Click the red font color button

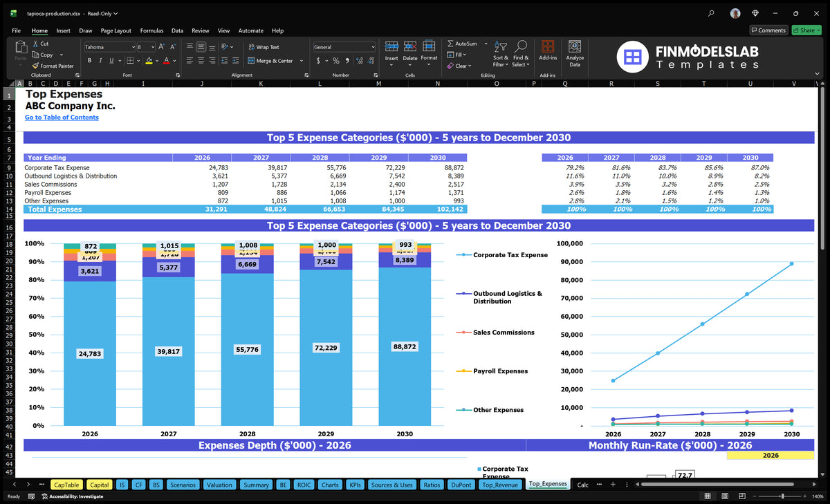[166, 61]
